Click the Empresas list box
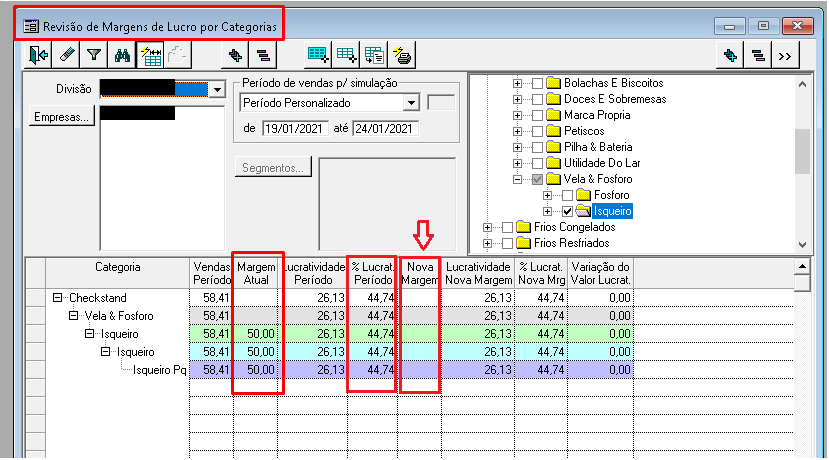829x460 pixels. pos(162,178)
